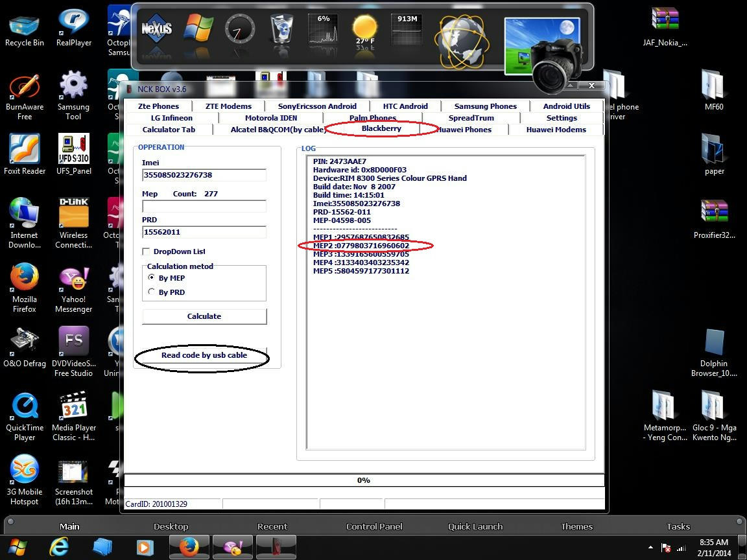Image resolution: width=747 pixels, height=560 pixels.
Task: Show hidden system tray icons
Action: tap(650, 548)
